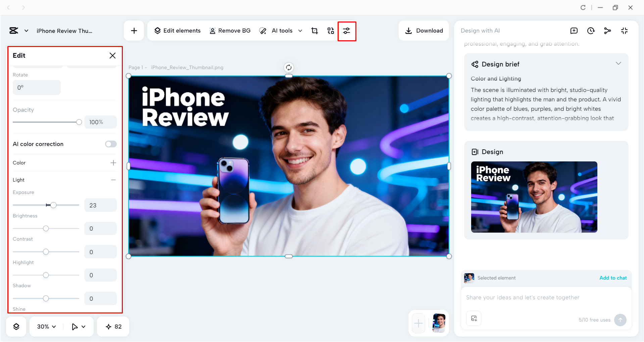The image size is (644, 342).
Task: Select the project title iPhone Review Thu...
Action: (x=64, y=31)
